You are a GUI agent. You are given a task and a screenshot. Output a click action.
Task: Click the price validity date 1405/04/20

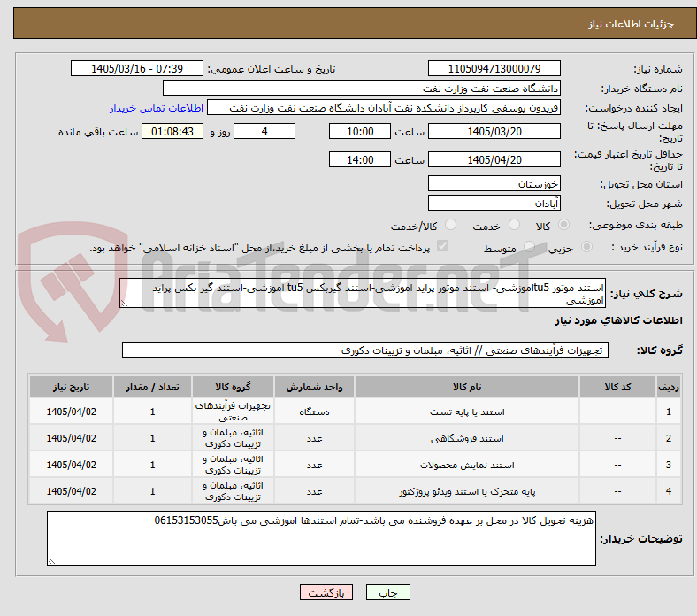[494, 159]
